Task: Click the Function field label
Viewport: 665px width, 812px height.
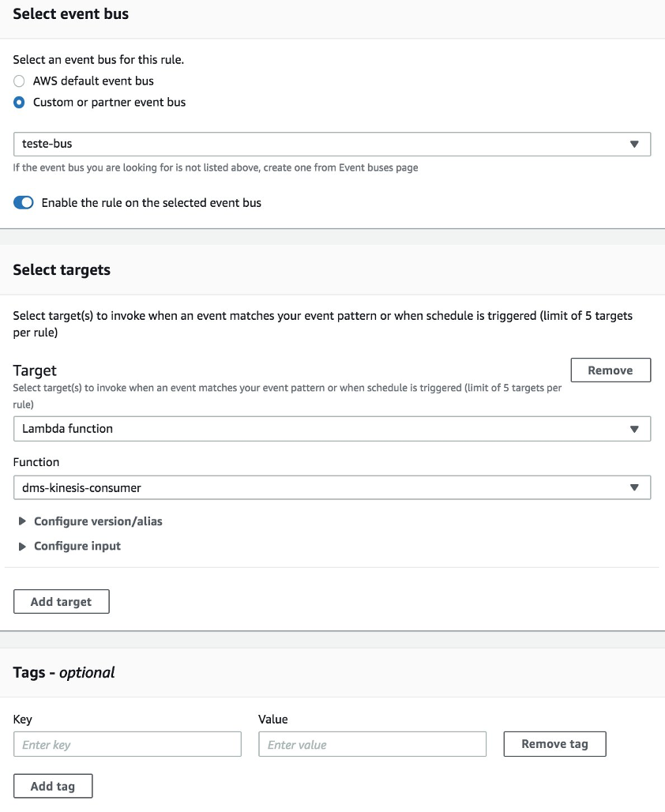Action: coord(36,462)
